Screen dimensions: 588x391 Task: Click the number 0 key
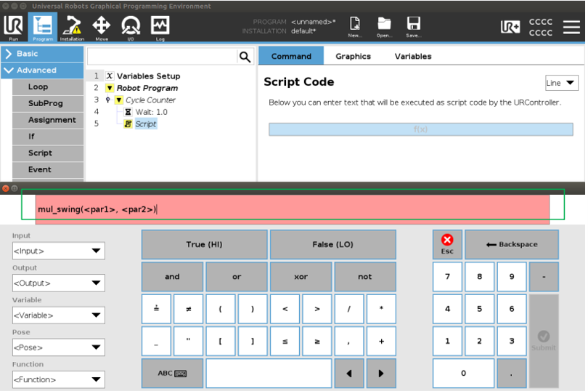pyautogui.click(x=463, y=374)
